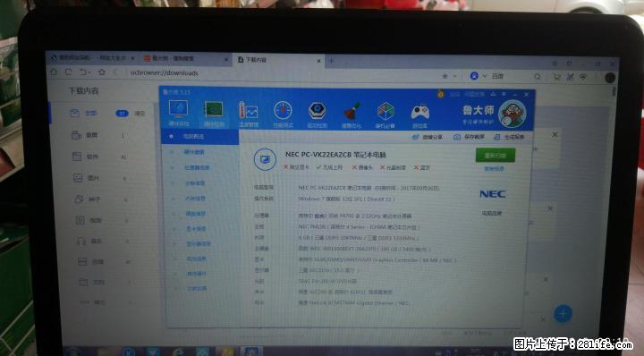The image size is (644, 356).
Task: Click the bookmark star icon left of address bar
Action: click(x=101, y=72)
